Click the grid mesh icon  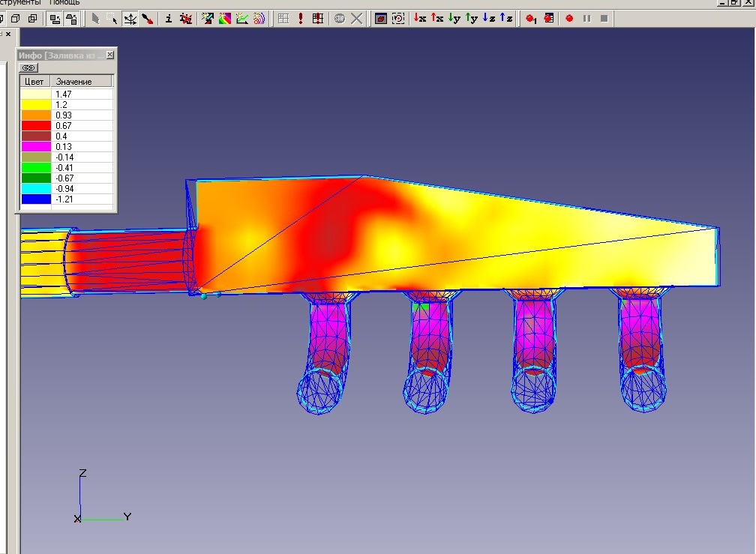tap(283, 19)
